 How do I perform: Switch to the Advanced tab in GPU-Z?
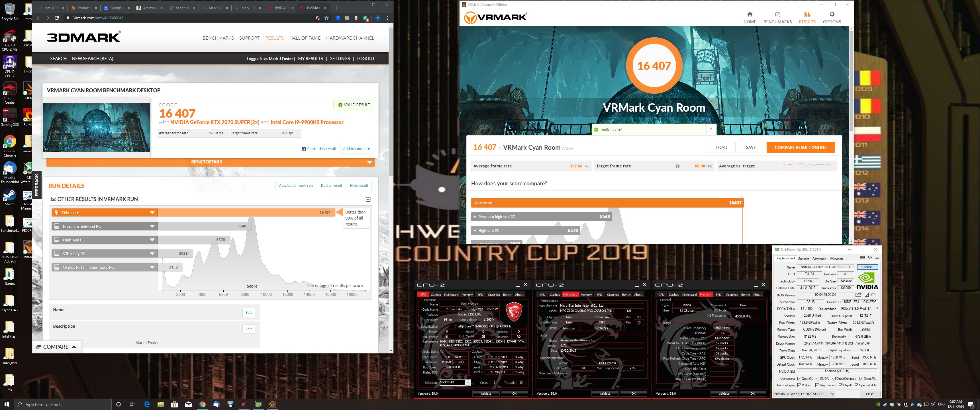tap(819, 259)
